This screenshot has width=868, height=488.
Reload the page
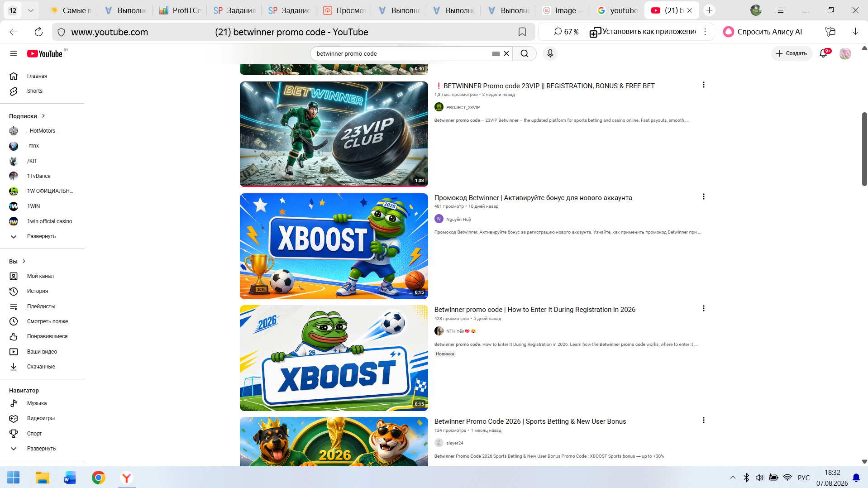click(38, 32)
